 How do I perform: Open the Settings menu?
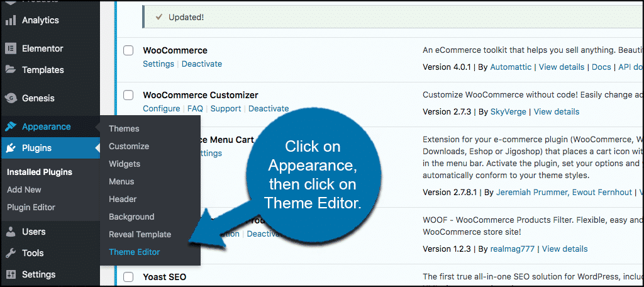tap(38, 274)
